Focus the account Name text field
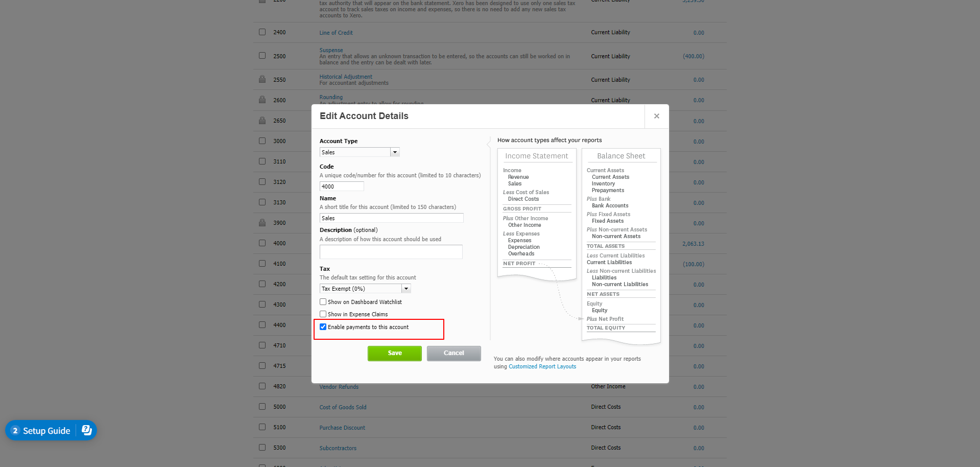This screenshot has width=980, height=467. (x=391, y=218)
